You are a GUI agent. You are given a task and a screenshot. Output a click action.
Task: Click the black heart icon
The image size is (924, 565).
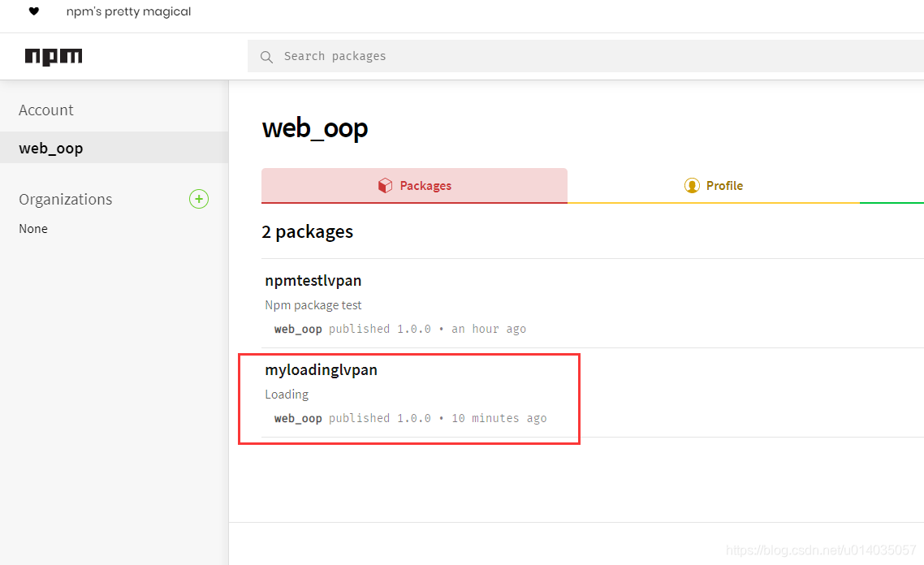tap(33, 11)
